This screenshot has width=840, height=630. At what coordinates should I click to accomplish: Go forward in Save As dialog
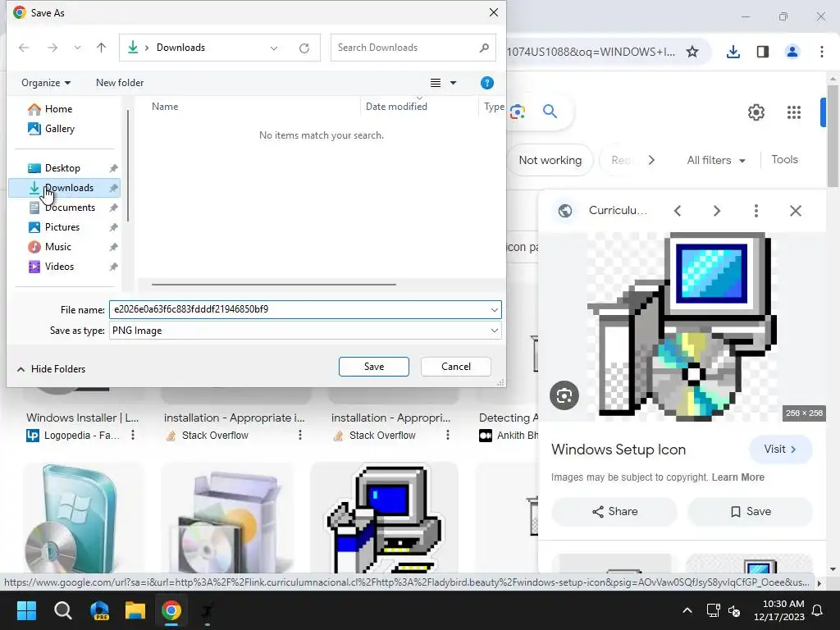tap(52, 48)
